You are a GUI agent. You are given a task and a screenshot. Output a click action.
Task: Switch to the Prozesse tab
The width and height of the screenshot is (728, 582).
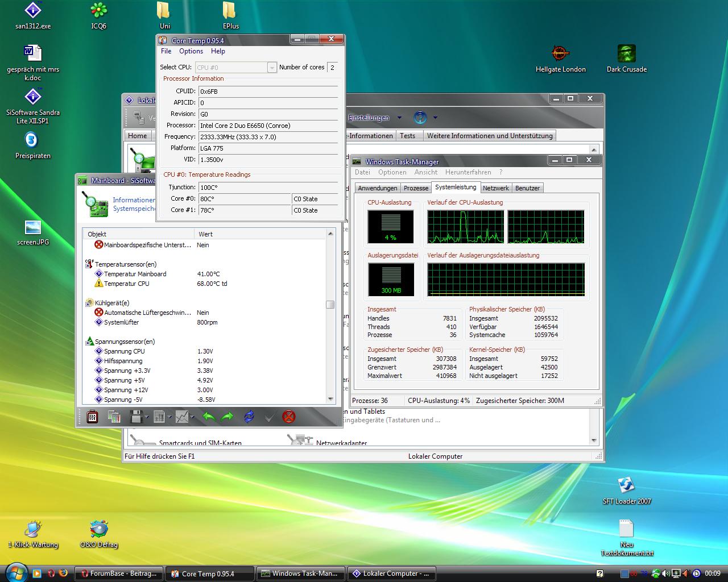click(x=416, y=188)
